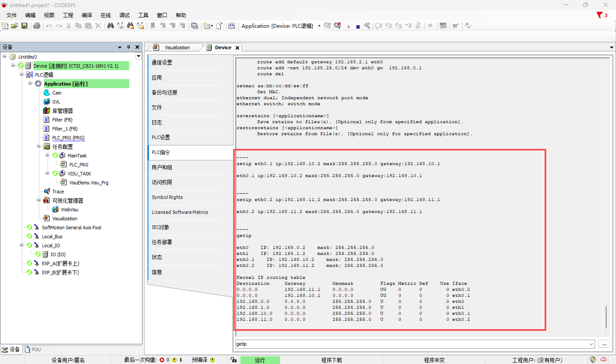Collapse the PLC逻辑 node
The width and height of the screenshot is (616, 364).
[x=22, y=74]
